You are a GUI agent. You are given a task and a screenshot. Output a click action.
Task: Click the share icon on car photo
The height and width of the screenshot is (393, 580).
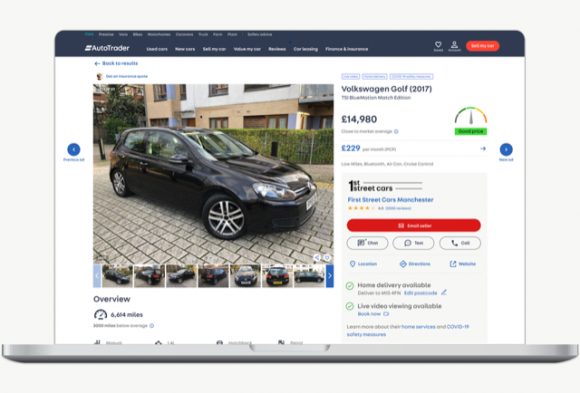pyautogui.click(x=317, y=258)
